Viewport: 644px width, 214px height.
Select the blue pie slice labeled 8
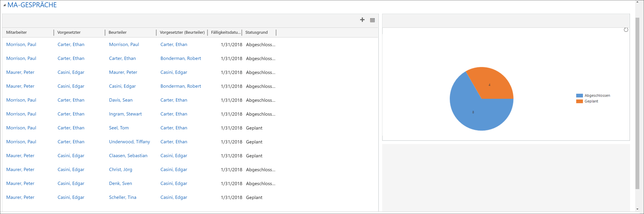[x=473, y=112]
